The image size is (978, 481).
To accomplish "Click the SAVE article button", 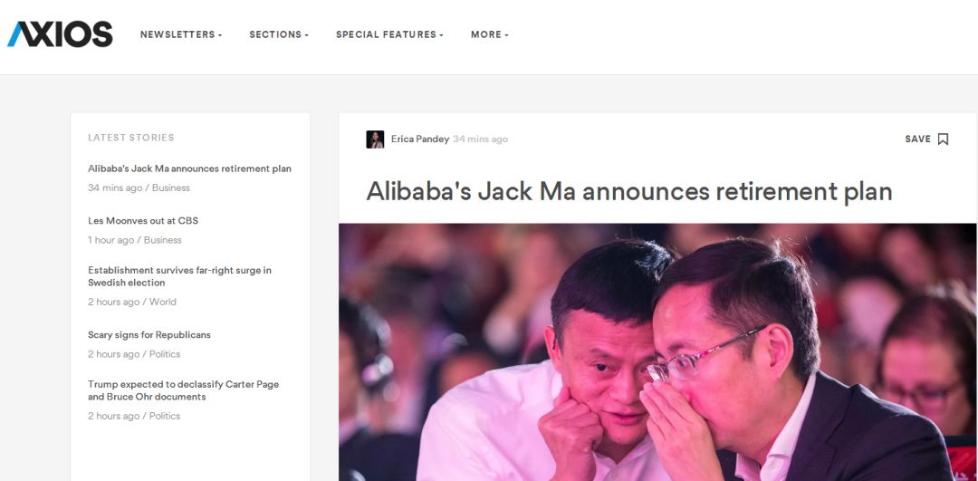I will (926, 139).
